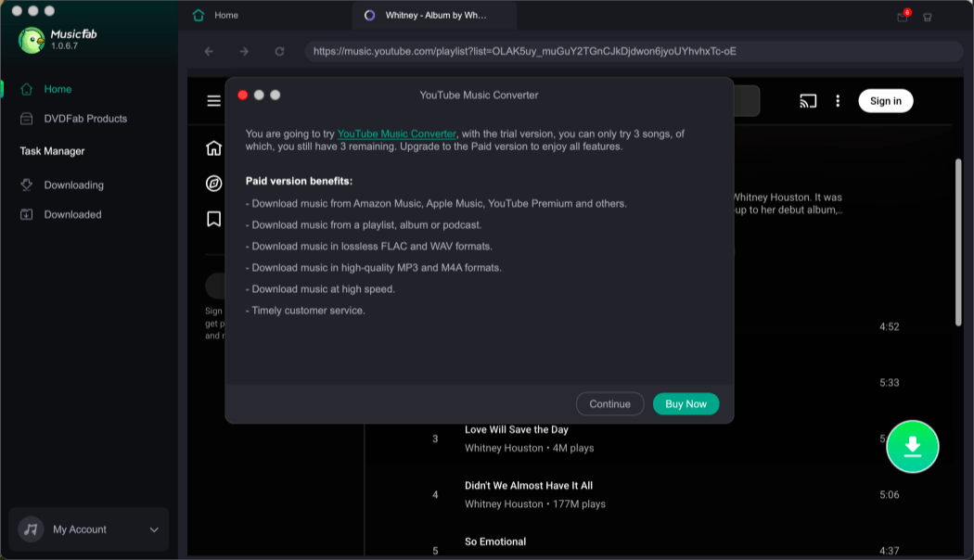
Task: Click the 4:52 track duration
Action: pyautogui.click(x=890, y=326)
